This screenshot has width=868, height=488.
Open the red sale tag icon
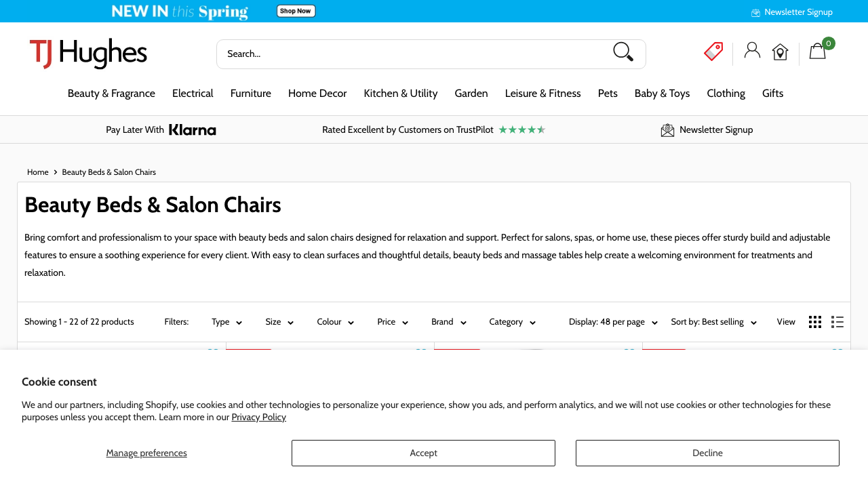(x=713, y=52)
